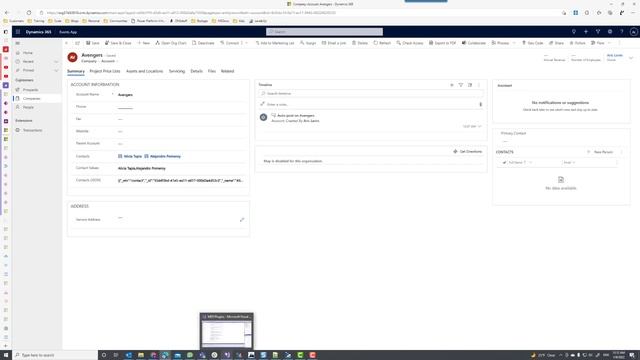Viewport: 640px width, 360px height.
Task: Click the Account Name field
Action: (x=182, y=95)
